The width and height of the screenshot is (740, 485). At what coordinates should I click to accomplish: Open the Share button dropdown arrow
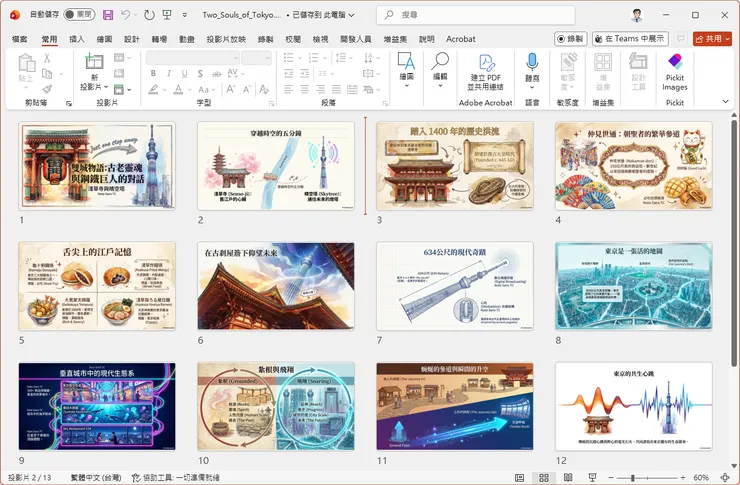(728, 39)
